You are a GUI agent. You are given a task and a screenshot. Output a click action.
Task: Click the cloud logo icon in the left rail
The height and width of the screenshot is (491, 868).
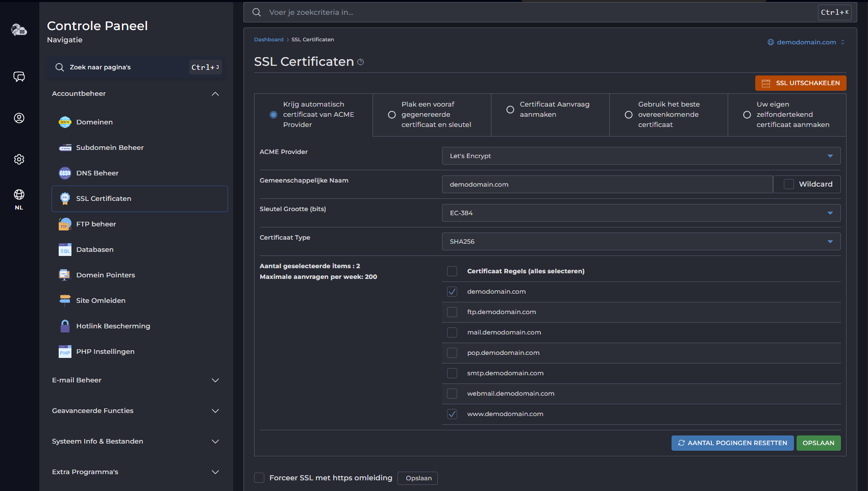pyautogui.click(x=19, y=30)
